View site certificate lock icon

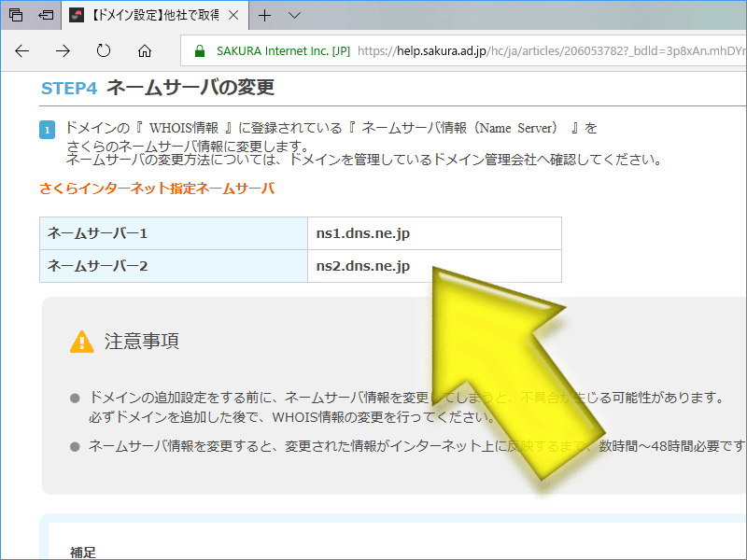tap(200, 51)
